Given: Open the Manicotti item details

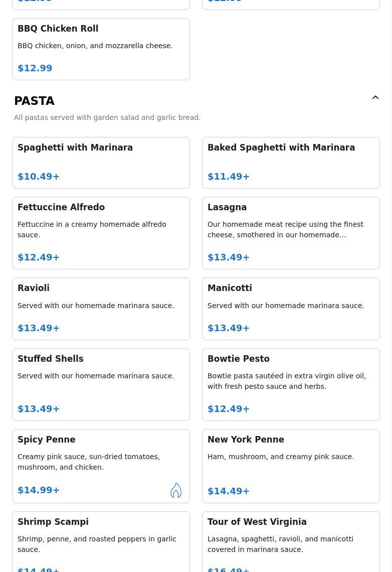Looking at the screenshot, I should pyautogui.click(x=291, y=309).
